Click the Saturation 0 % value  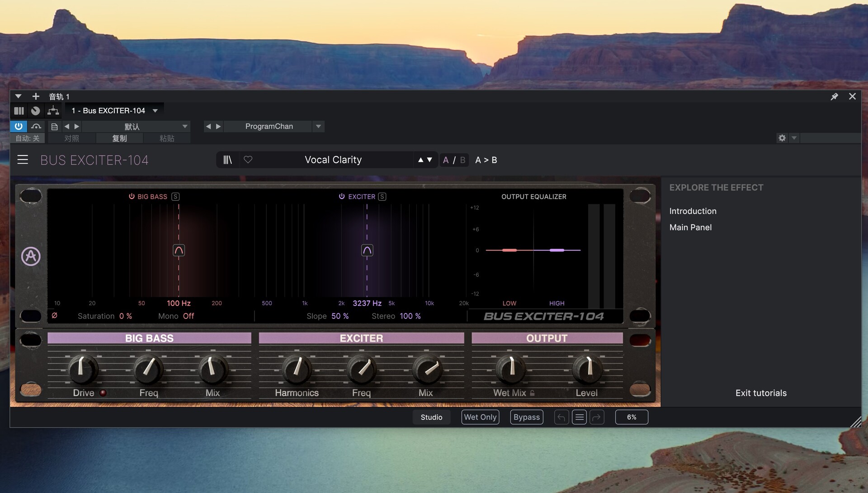pos(126,316)
